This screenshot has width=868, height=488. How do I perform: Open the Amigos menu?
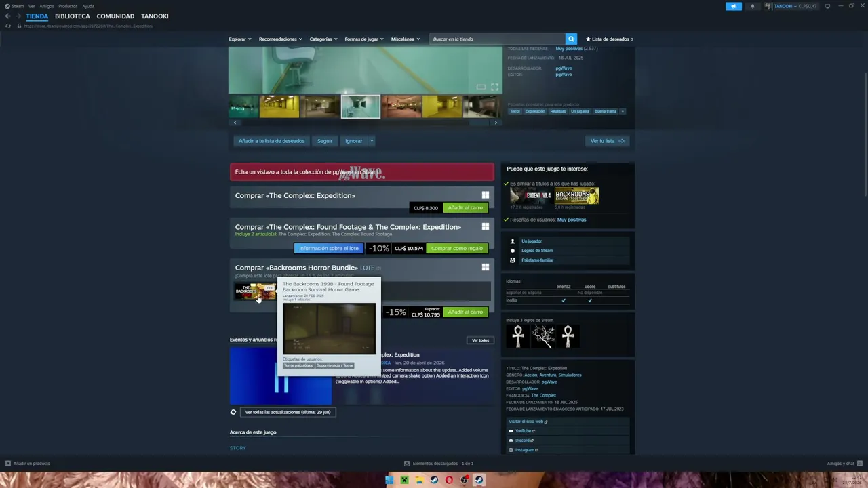coord(47,6)
